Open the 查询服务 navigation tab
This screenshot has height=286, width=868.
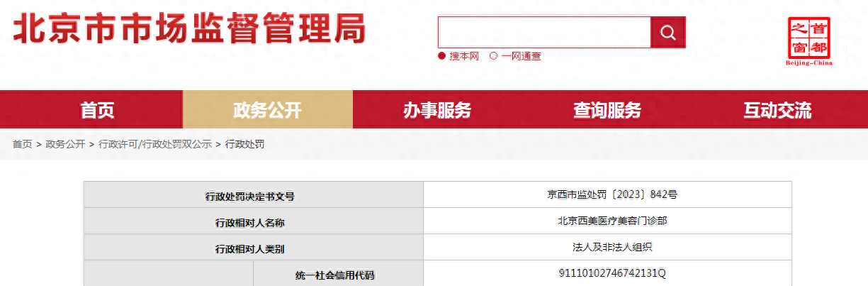607,110
